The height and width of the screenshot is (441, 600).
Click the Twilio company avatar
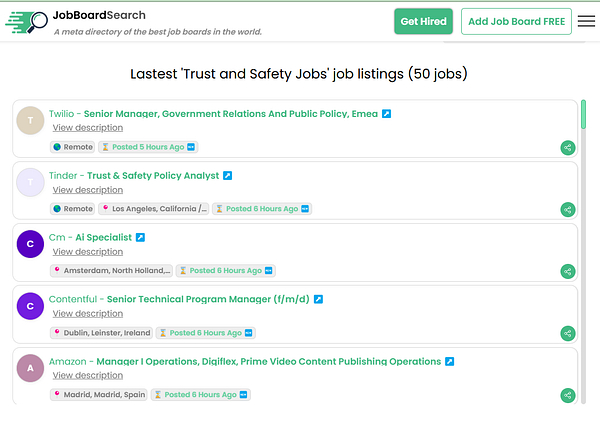point(30,120)
